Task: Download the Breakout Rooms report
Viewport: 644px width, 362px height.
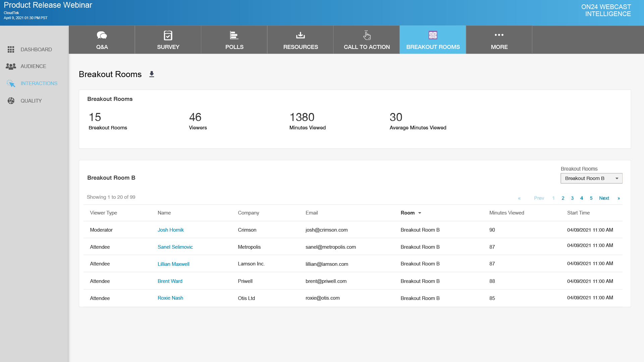Action: [x=152, y=74]
